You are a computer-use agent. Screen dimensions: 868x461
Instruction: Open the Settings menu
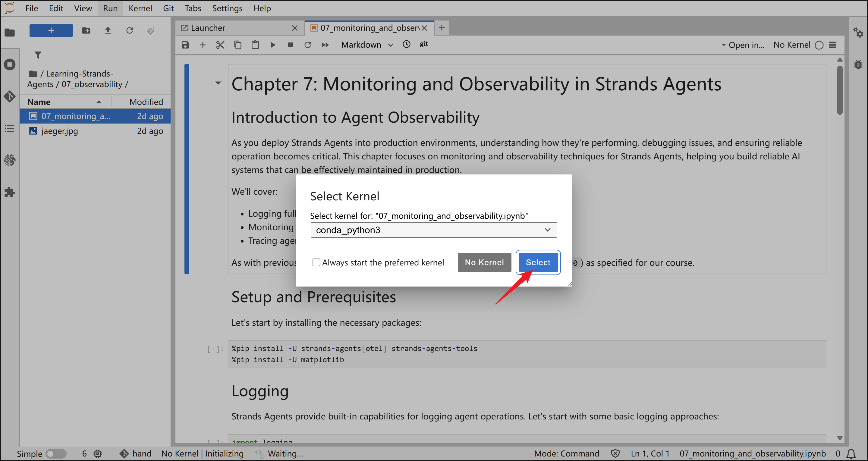[x=227, y=8]
